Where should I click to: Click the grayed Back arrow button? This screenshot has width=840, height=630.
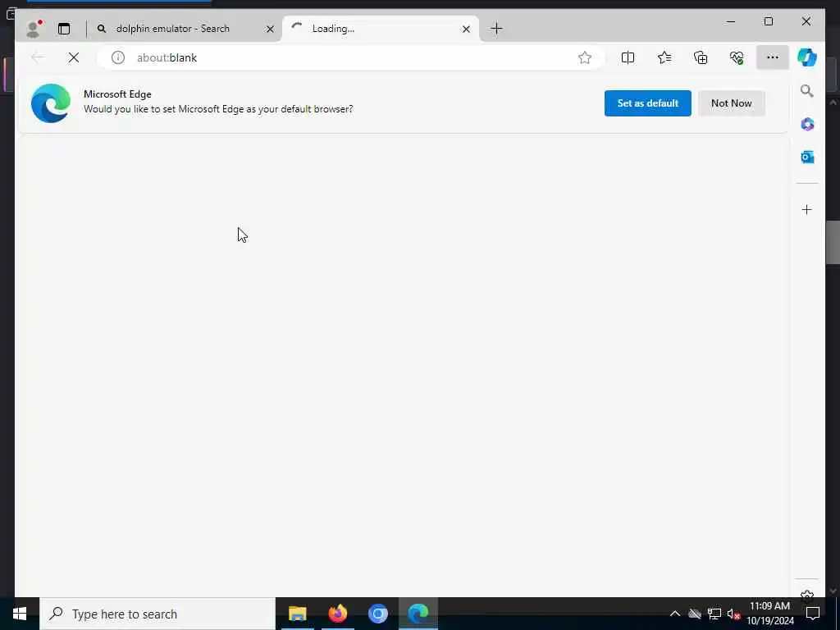tap(38, 57)
